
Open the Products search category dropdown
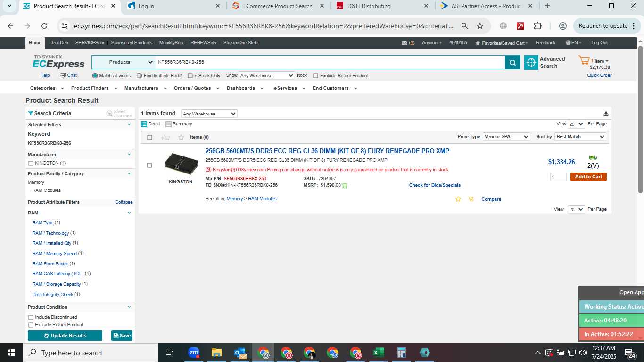(124, 62)
